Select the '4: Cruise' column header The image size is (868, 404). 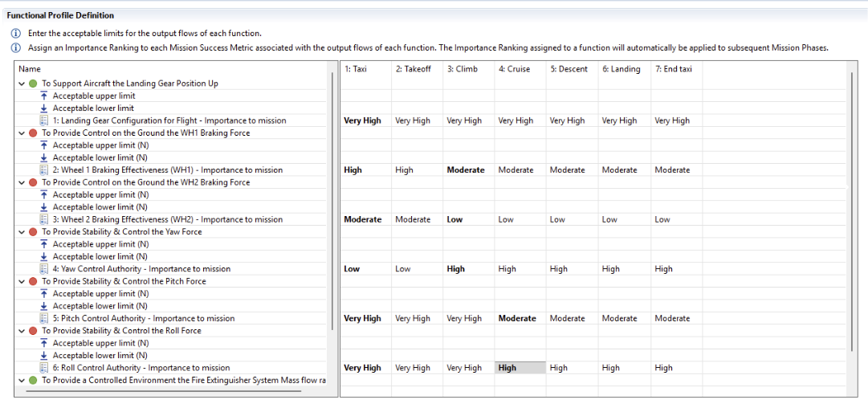tap(520, 69)
